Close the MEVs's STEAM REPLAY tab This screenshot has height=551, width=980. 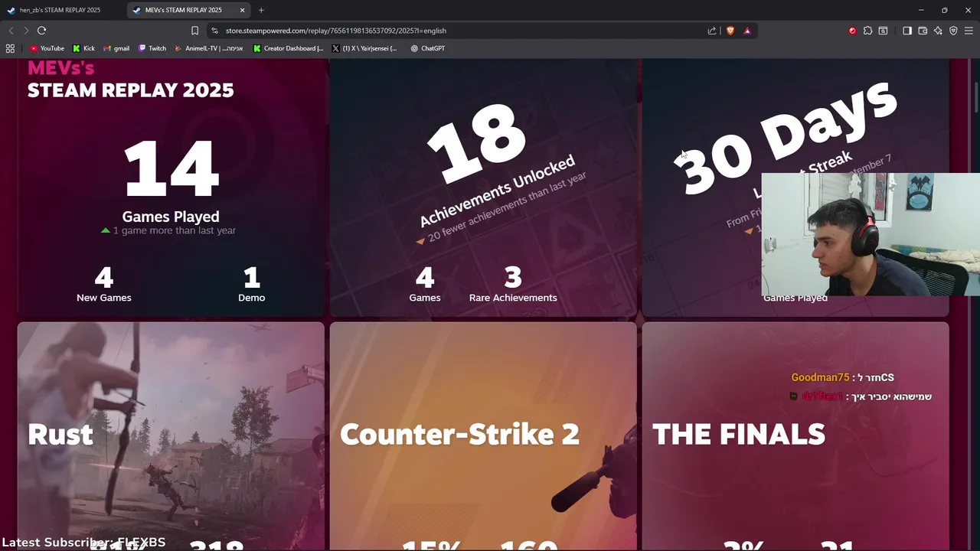tap(243, 10)
